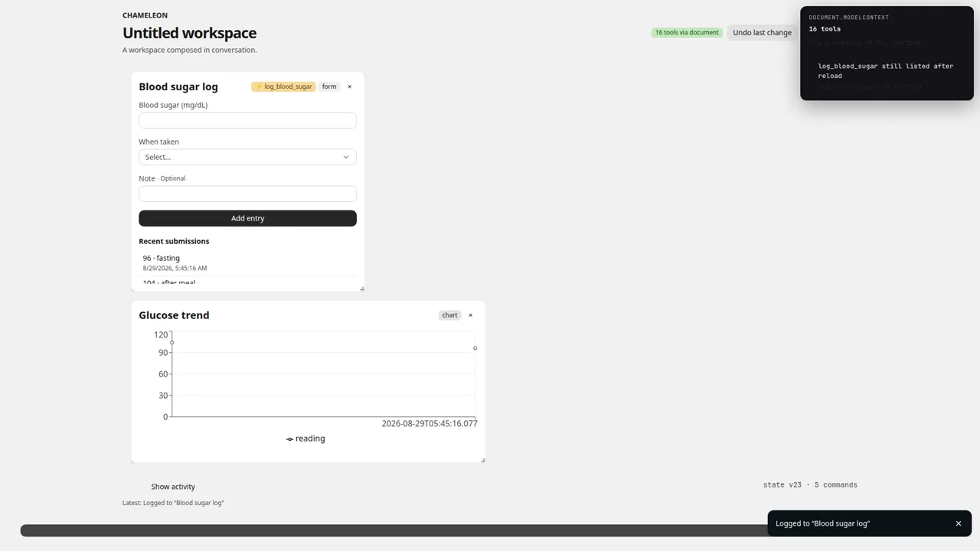Click '16 tools' heading in modelContext panel
This screenshot has width=980, height=551.
pos(825,29)
